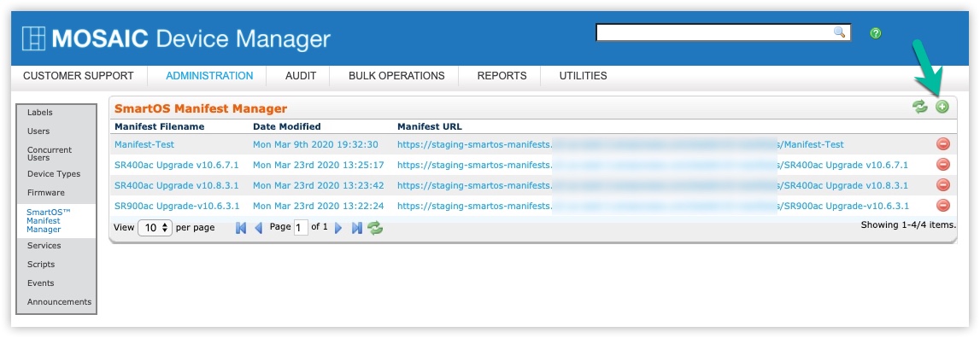Image resolution: width=980 pixels, height=338 pixels.
Task: Go to previous page of results
Action: tap(258, 228)
